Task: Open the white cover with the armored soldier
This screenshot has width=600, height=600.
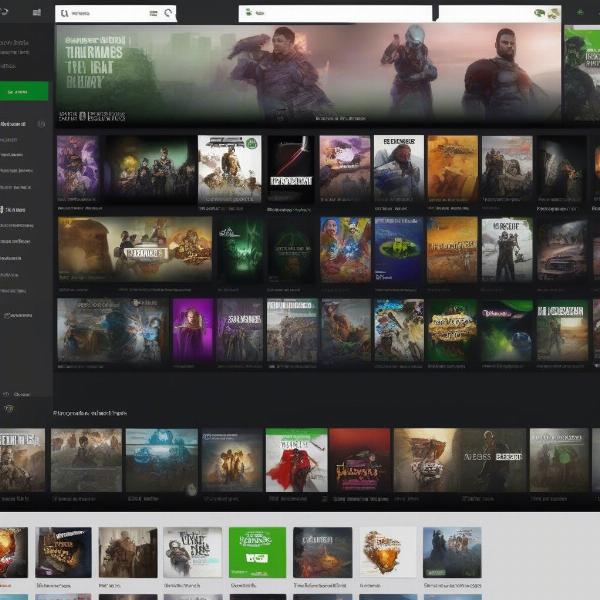Action: point(230,169)
